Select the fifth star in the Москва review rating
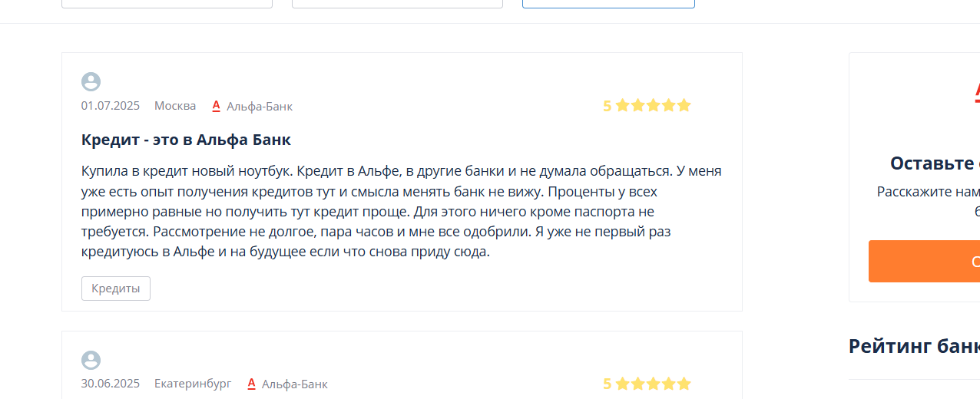 pos(684,105)
